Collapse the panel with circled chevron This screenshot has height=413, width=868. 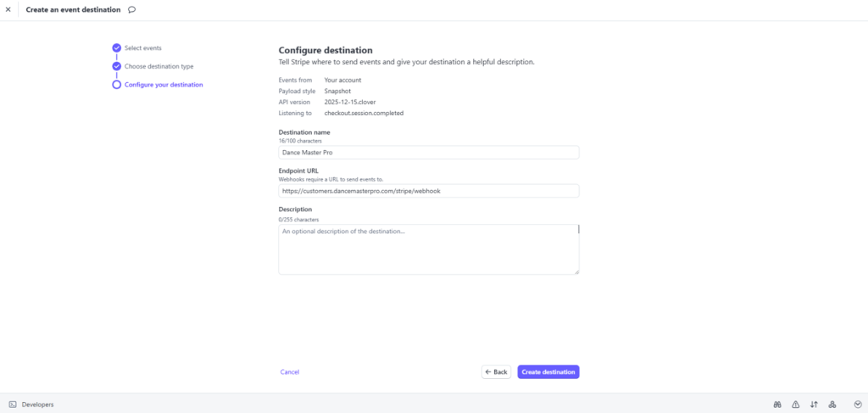tap(858, 404)
